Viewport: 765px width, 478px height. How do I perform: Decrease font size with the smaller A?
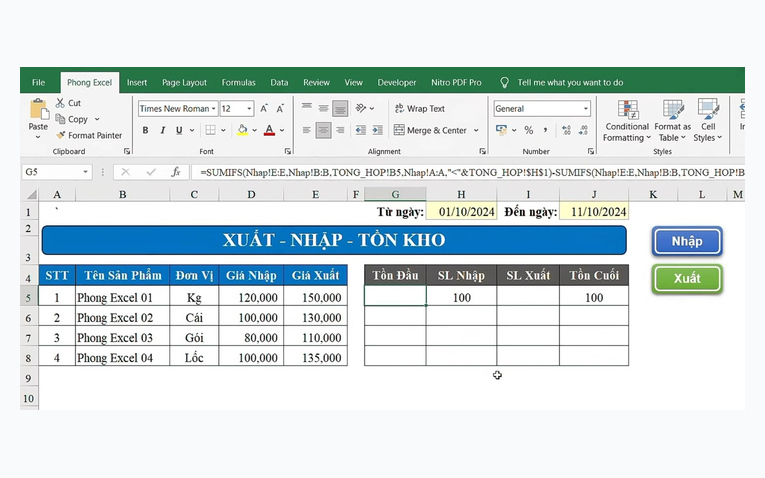coord(280,108)
